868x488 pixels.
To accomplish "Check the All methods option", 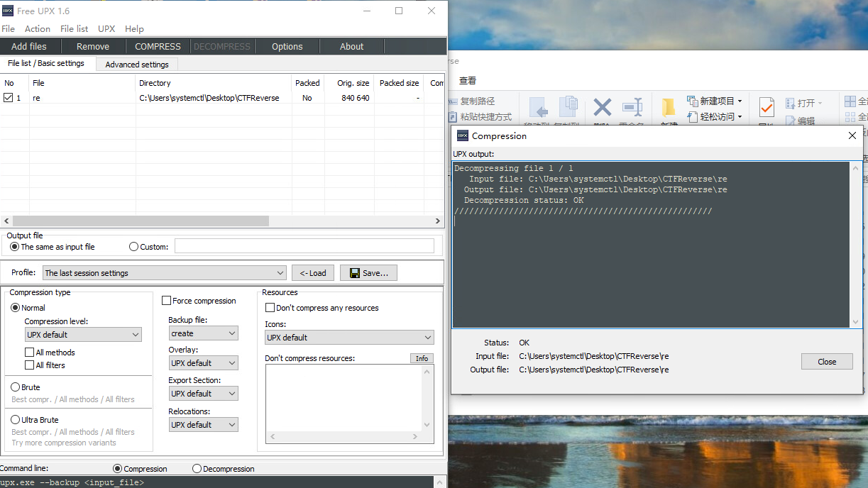I will [x=29, y=353].
